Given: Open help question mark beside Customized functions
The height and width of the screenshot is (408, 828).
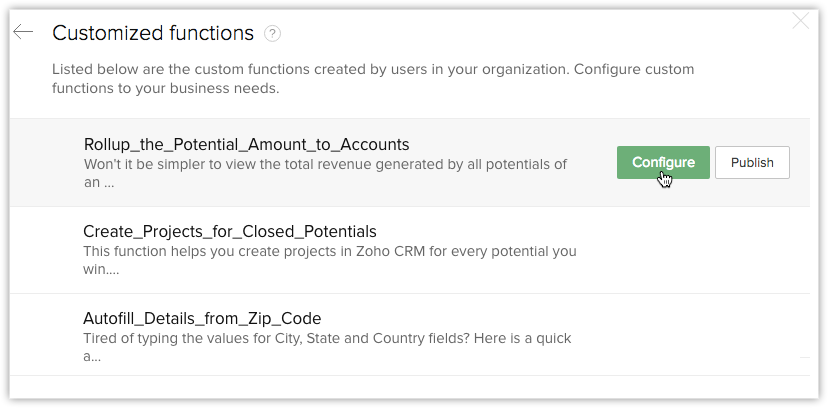Looking at the screenshot, I should click(272, 33).
